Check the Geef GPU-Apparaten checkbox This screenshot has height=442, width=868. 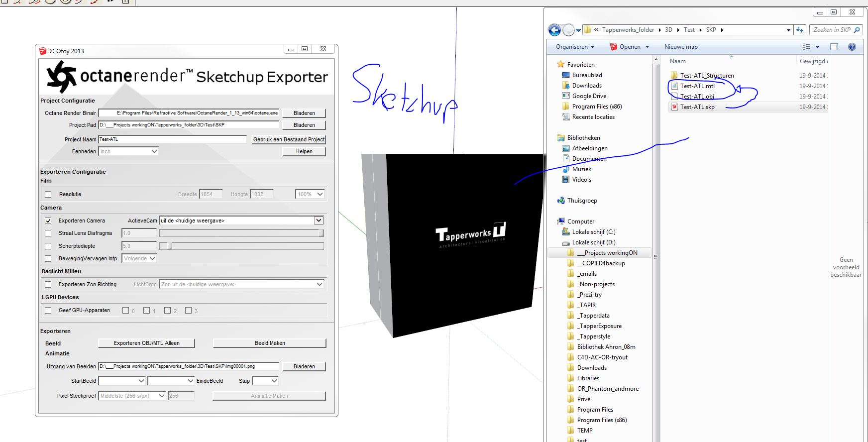(x=48, y=311)
